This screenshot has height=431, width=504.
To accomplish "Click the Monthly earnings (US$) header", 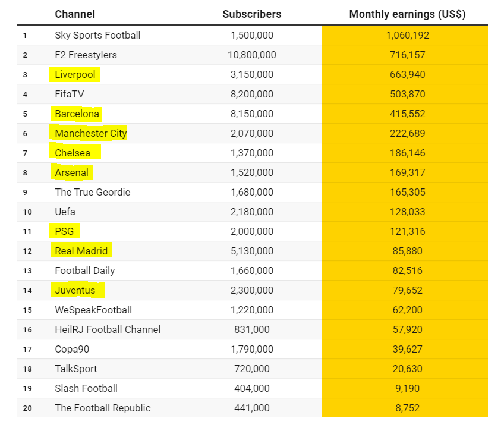I will [x=407, y=14].
